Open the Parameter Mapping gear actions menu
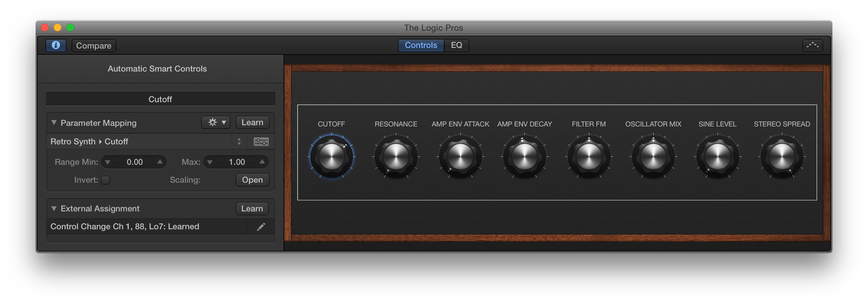868x304 pixels. click(212, 122)
